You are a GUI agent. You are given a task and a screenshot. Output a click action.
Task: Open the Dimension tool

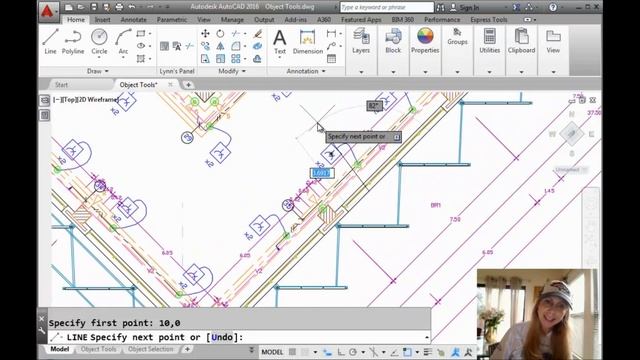(x=308, y=42)
